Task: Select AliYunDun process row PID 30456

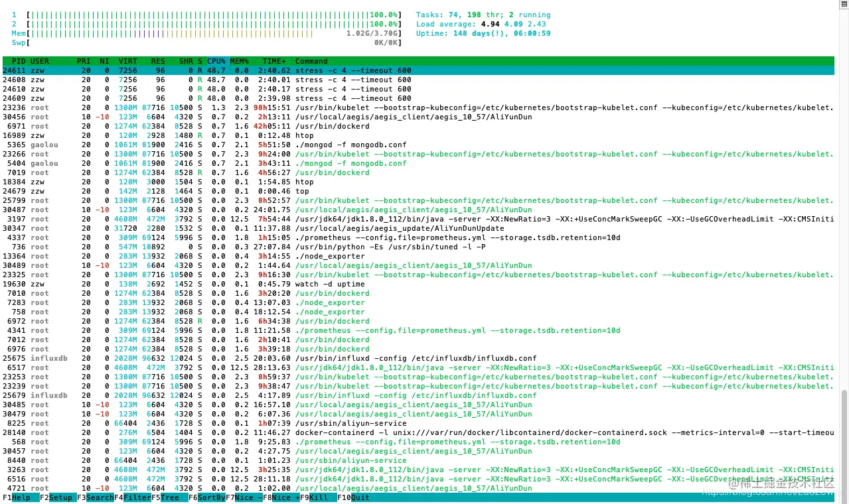Action: point(418,117)
